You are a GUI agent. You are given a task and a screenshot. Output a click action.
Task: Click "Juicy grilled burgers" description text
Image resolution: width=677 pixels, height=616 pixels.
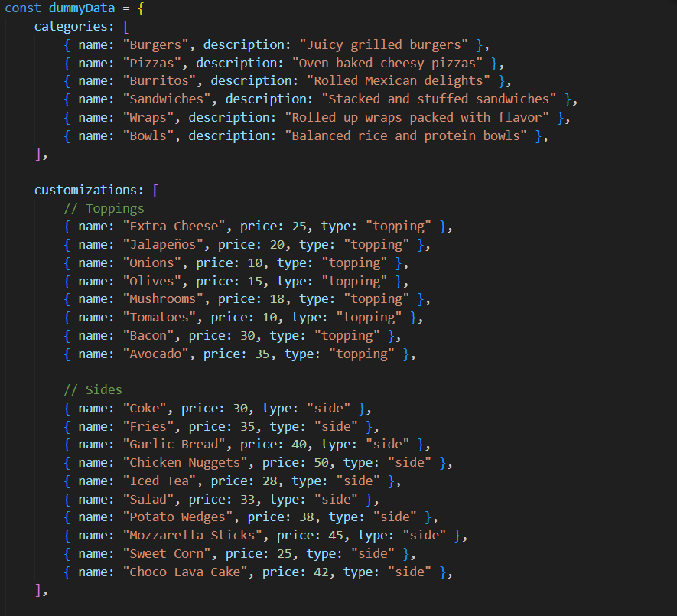pos(383,45)
